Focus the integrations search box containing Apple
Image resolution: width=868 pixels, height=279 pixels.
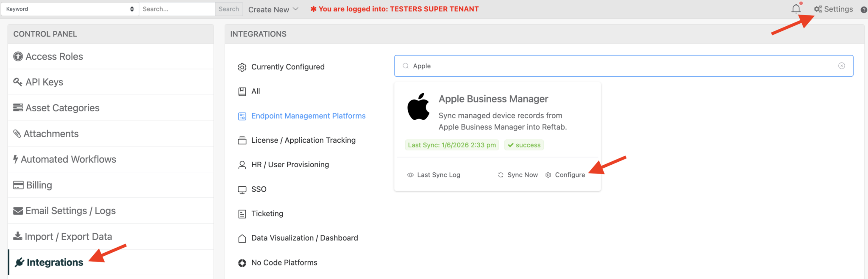point(623,66)
